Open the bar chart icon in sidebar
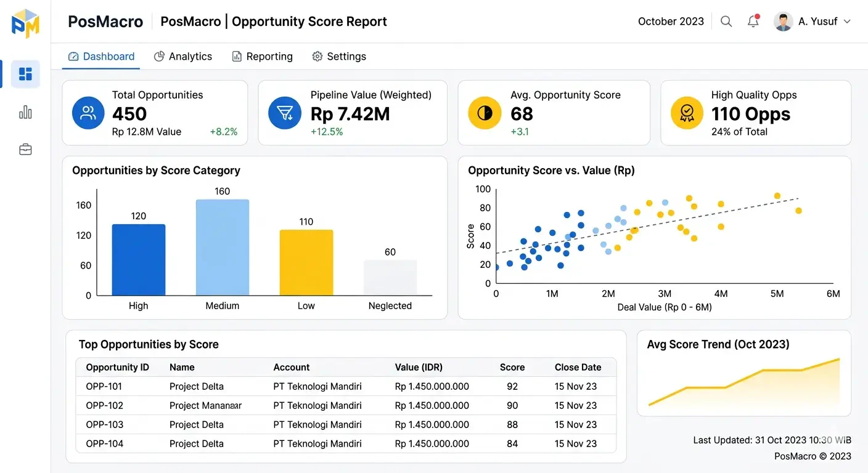The image size is (868, 473). [25, 112]
